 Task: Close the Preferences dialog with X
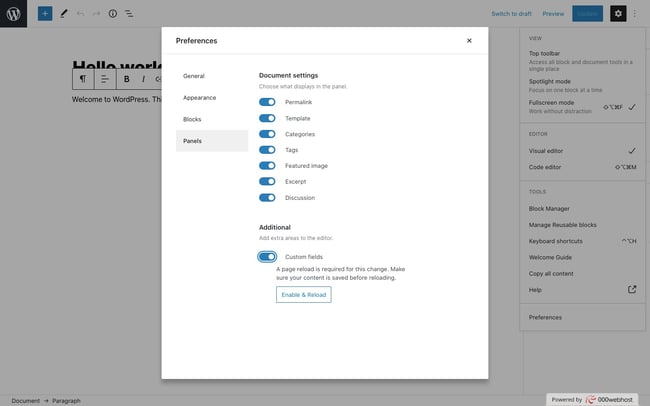tap(469, 41)
